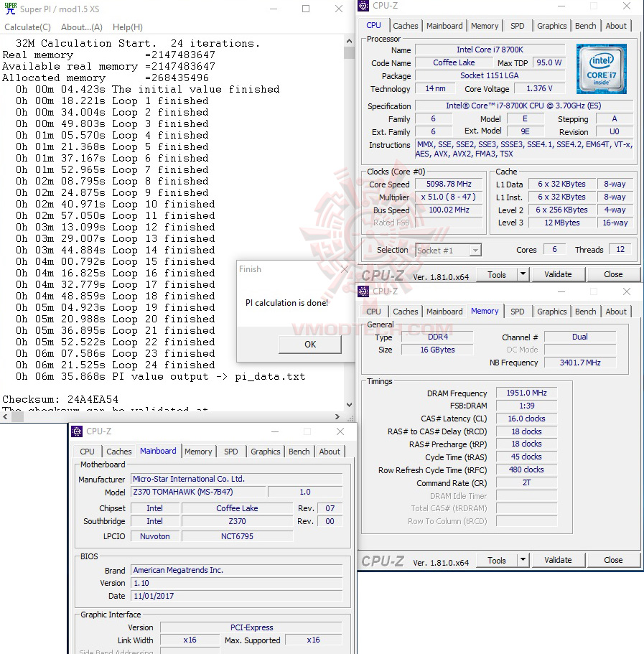Minimize the Mainboard CPU-Z window
The height and width of the screenshot is (654, 644).
[275, 431]
